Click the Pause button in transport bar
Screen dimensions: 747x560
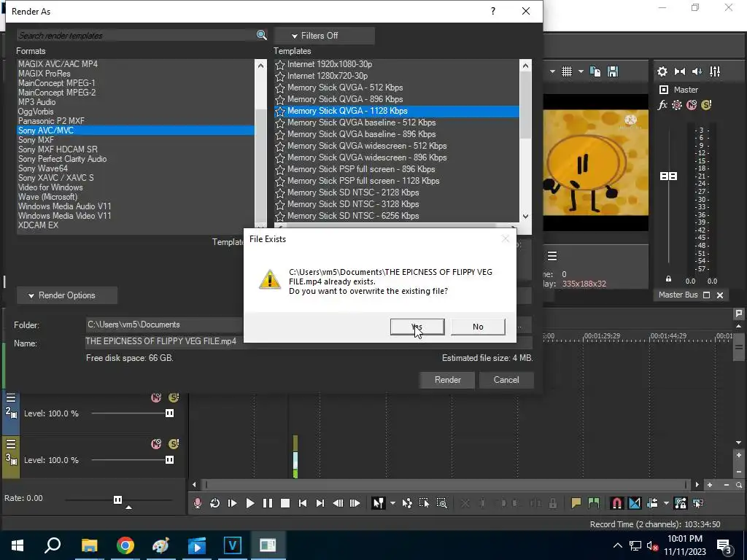tap(268, 503)
